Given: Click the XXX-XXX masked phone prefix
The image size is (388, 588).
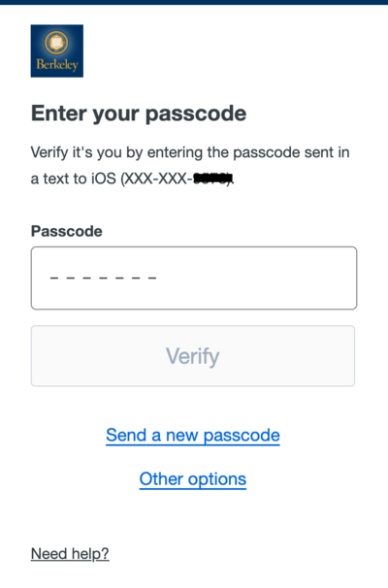Looking at the screenshot, I should [155, 179].
